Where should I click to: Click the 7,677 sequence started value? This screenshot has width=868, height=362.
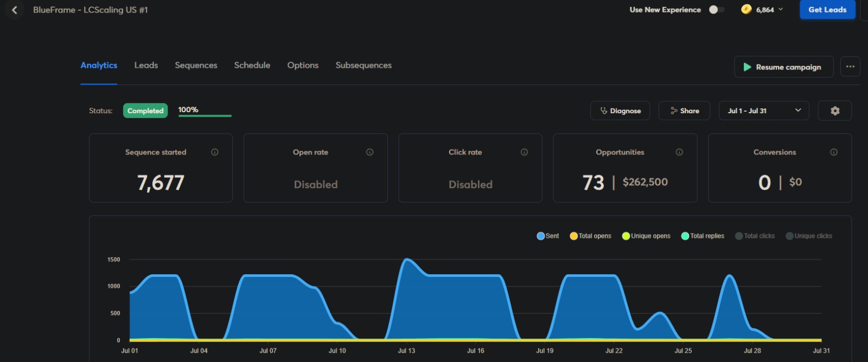tap(161, 183)
